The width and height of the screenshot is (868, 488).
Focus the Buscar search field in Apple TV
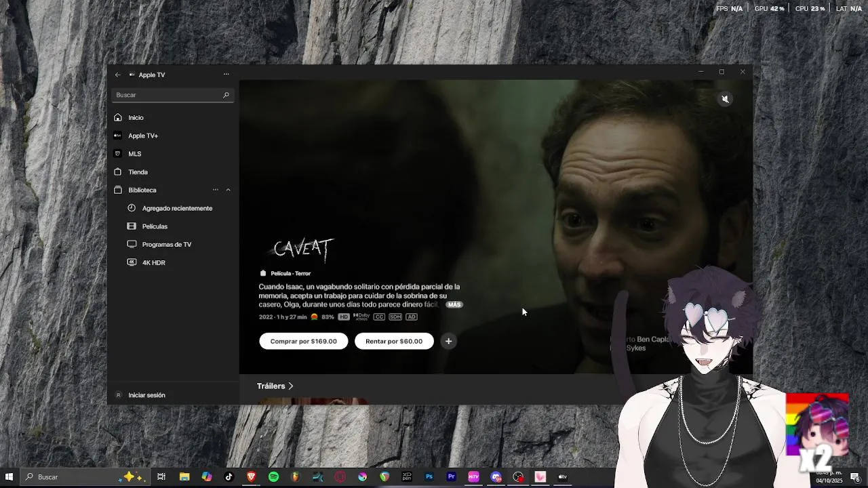coord(173,95)
